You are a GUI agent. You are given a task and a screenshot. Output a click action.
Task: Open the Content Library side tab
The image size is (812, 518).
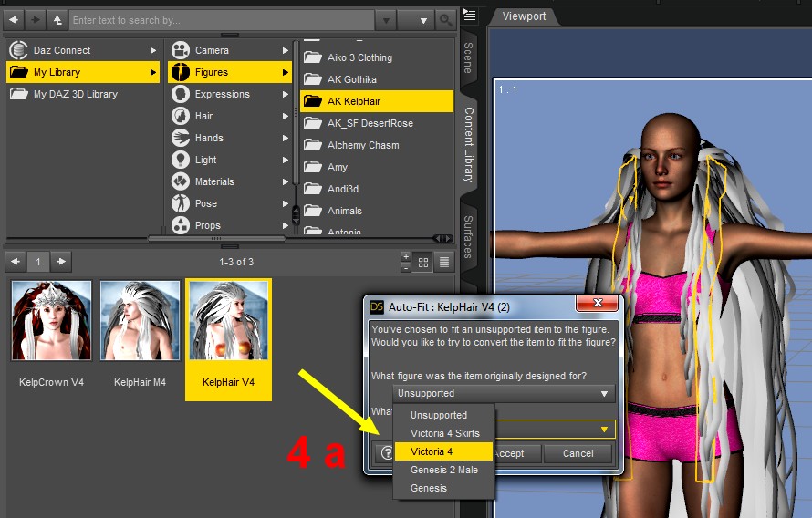click(468, 145)
